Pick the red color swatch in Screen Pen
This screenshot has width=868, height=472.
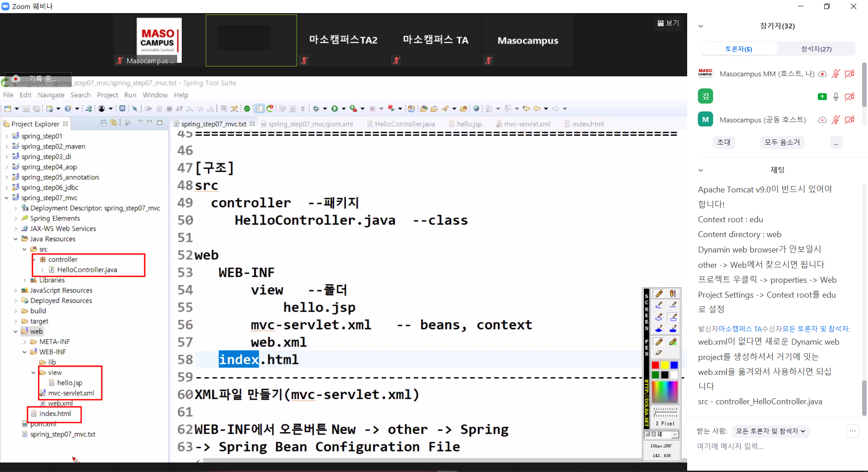pos(655,365)
